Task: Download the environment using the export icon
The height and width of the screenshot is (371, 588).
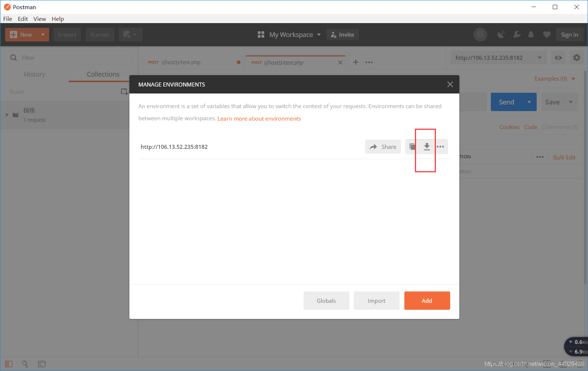Action: (x=427, y=147)
